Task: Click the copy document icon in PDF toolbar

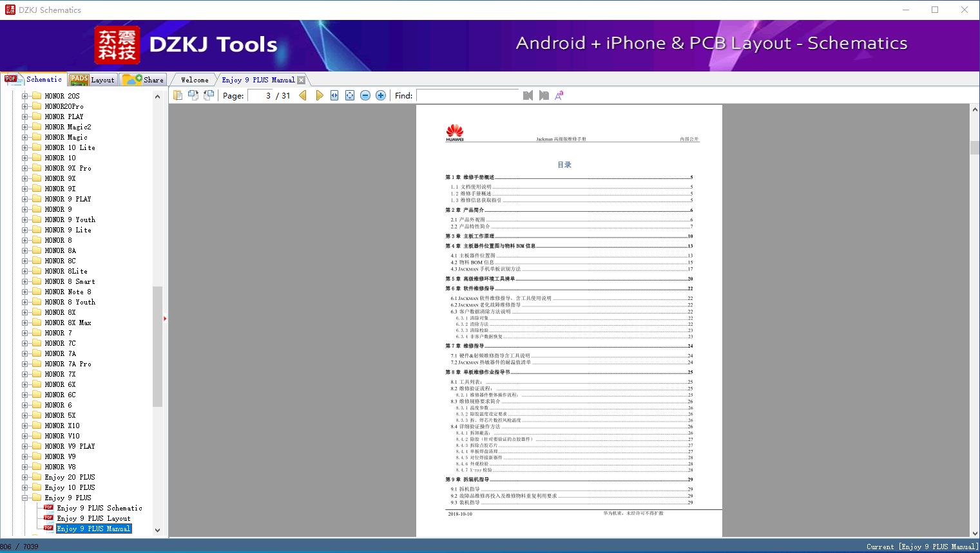Action: [x=178, y=95]
